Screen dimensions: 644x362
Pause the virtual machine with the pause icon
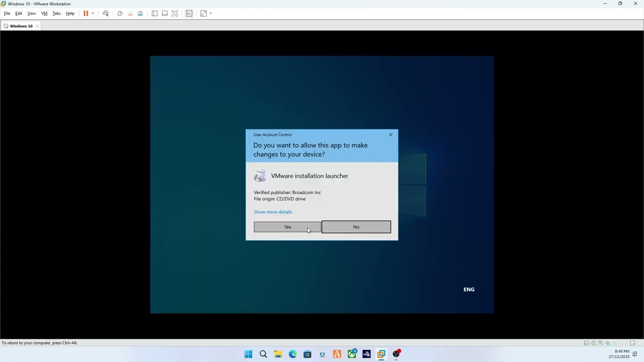pos(86,14)
